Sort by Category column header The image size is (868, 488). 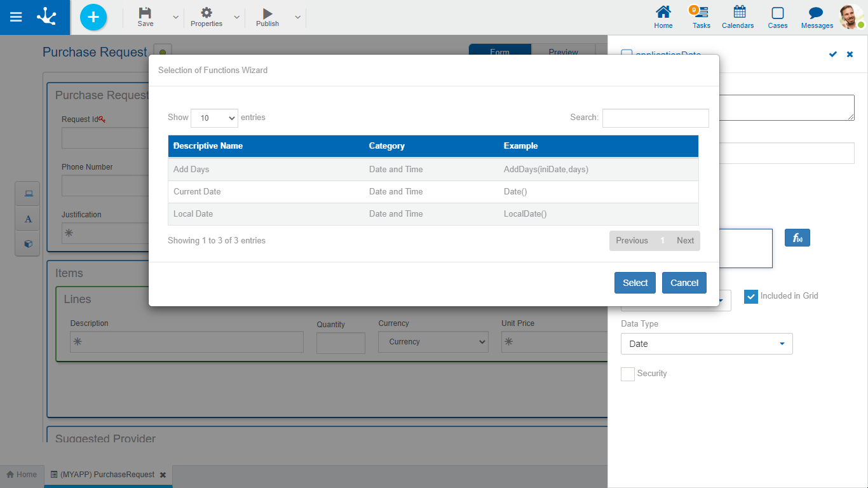(x=387, y=146)
